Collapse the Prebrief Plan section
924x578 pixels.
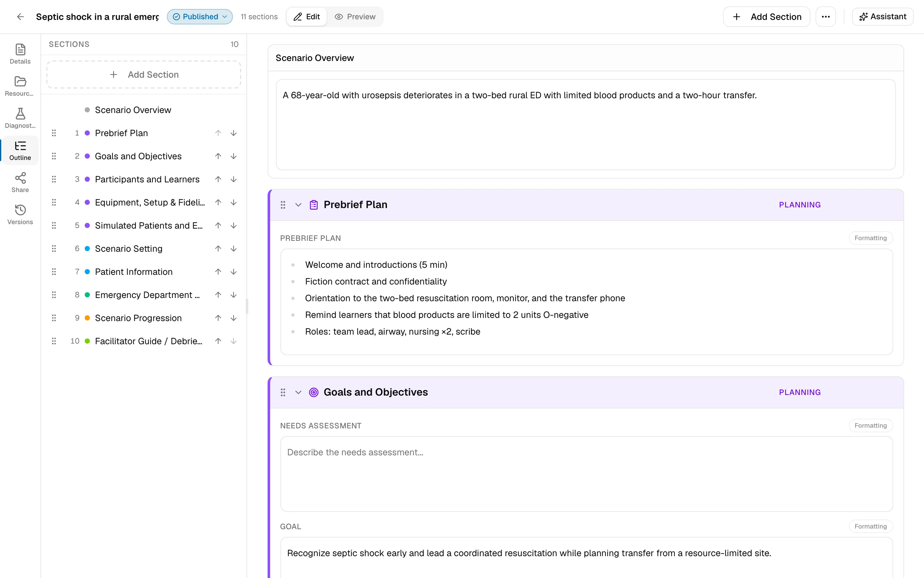tap(298, 205)
